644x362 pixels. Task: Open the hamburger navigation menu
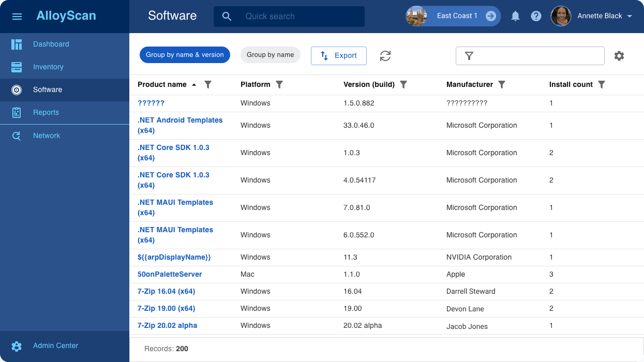[x=17, y=17]
